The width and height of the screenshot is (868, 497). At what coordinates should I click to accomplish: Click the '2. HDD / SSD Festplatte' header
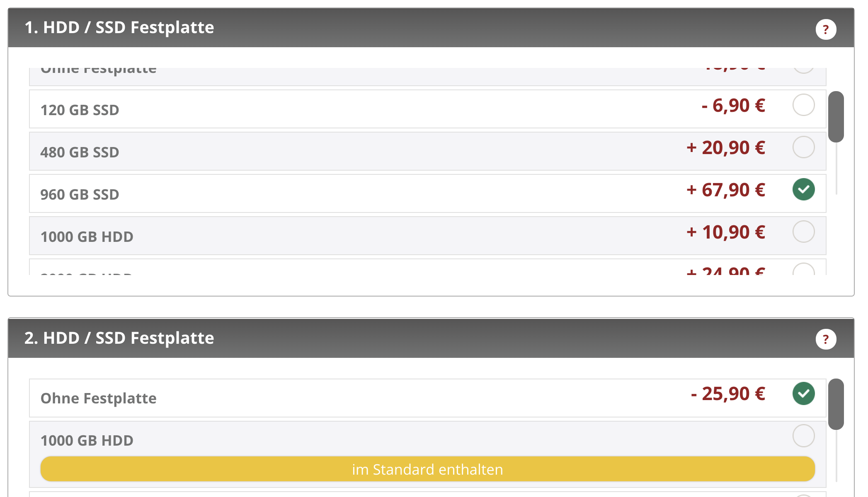pos(119,338)
